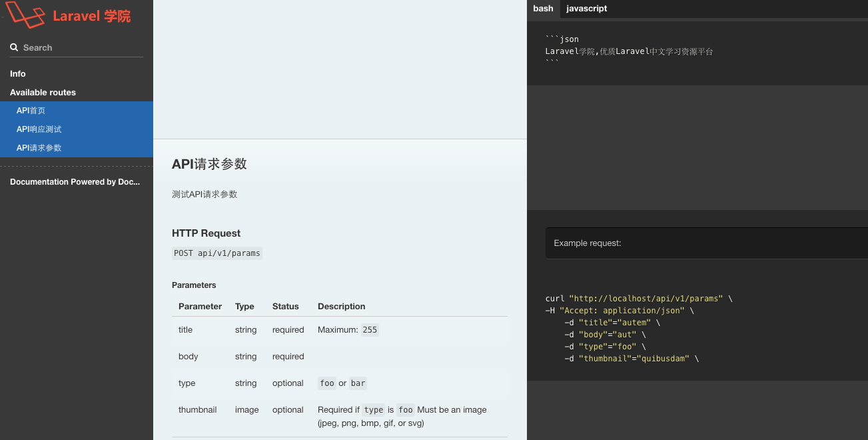
Task: Click the thumbnail parameter cell
Action: pyautogui.click(x=198, y=409)
